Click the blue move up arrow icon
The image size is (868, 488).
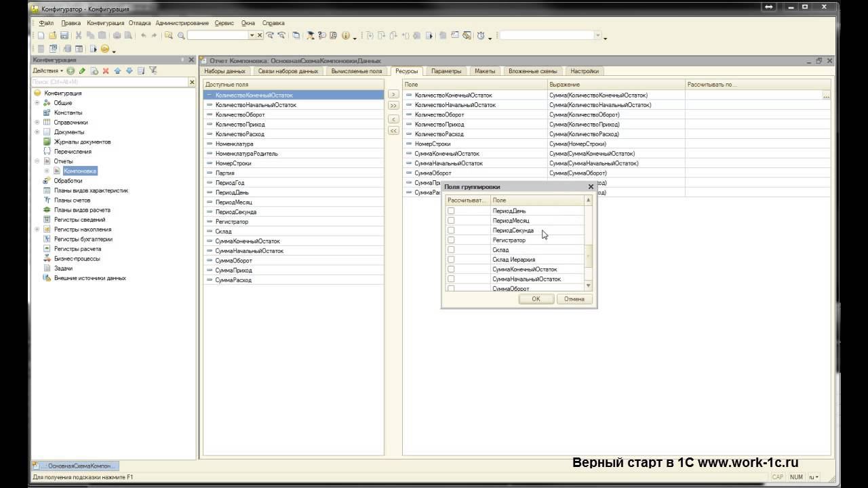[x=117, y=70]
